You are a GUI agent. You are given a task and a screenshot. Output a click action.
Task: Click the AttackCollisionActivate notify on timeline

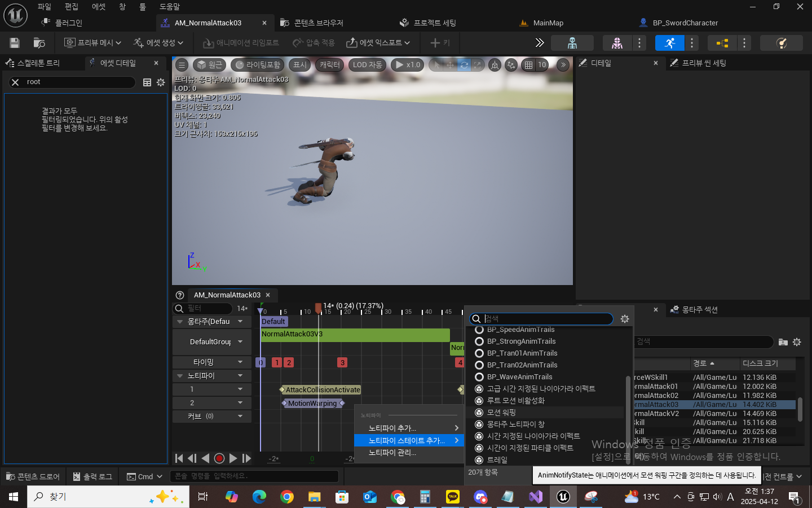[x=322, y=390]
